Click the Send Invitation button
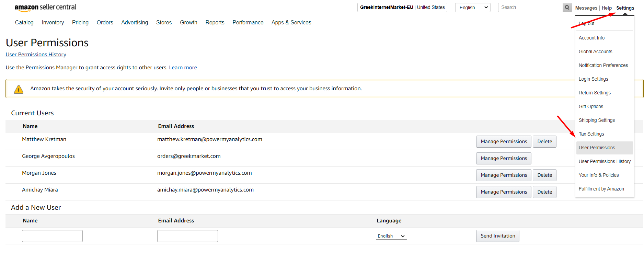This screenshot has height=254, width=644. pos(498,236)
